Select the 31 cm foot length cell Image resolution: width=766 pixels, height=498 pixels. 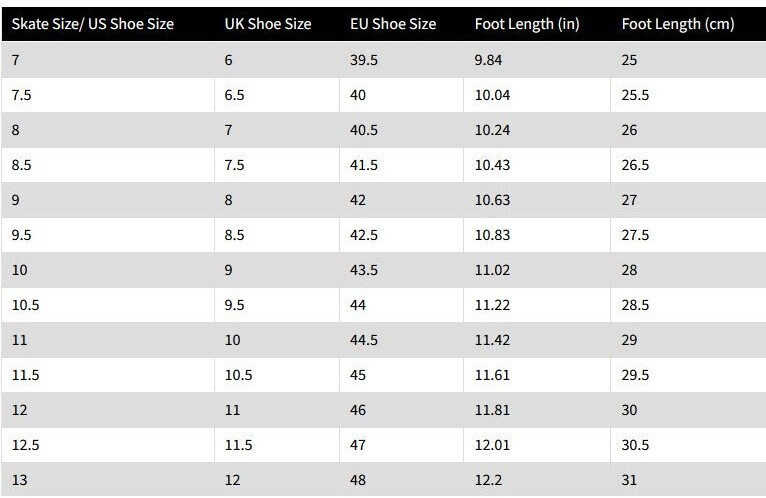coord(629,480)
